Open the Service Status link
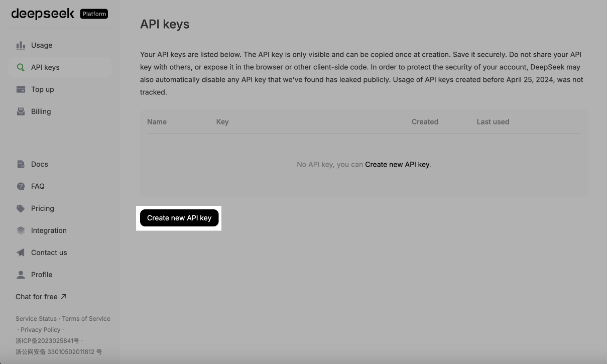Viewport: 607px width, 364px height. click(36, 319)
